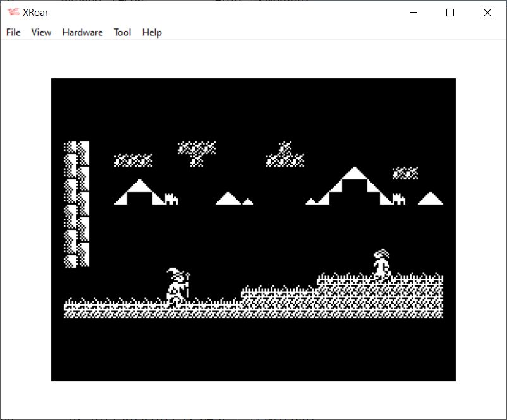The image size is (507, 420).
Task: Click the wizard character holding a staff
Action: click(178, 286)
